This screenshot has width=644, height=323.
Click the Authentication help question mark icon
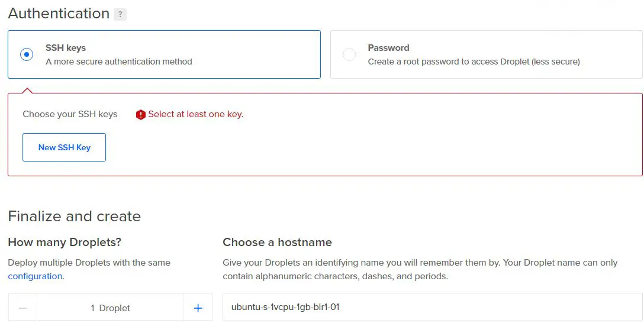point(120,14)
